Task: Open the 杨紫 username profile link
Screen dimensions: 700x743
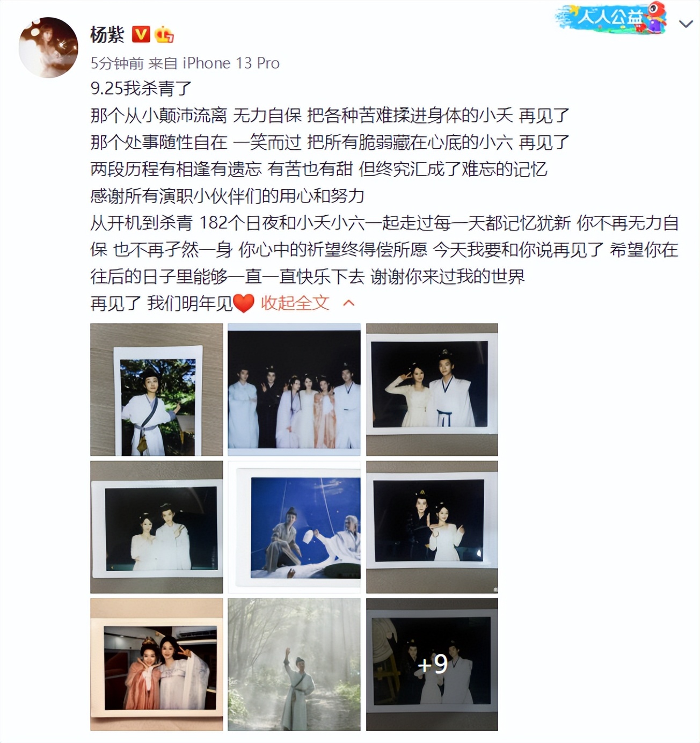Action: [107, 35]
